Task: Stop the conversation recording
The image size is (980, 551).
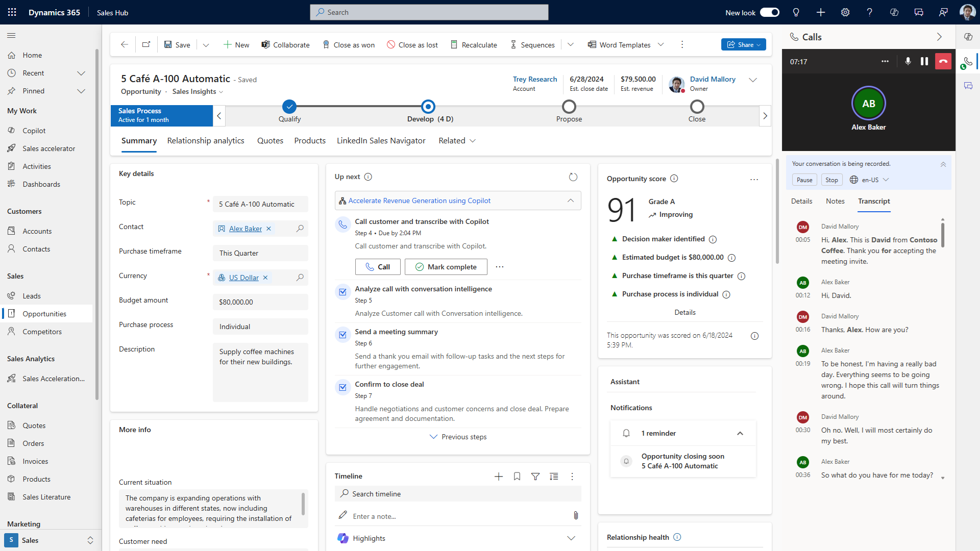Action: (x=831, y=180)
